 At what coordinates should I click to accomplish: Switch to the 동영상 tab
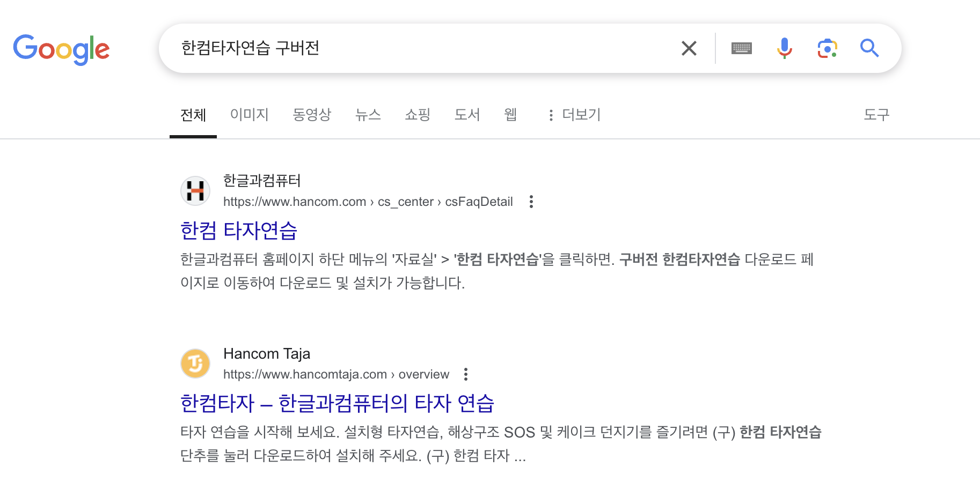click(312, 115)
